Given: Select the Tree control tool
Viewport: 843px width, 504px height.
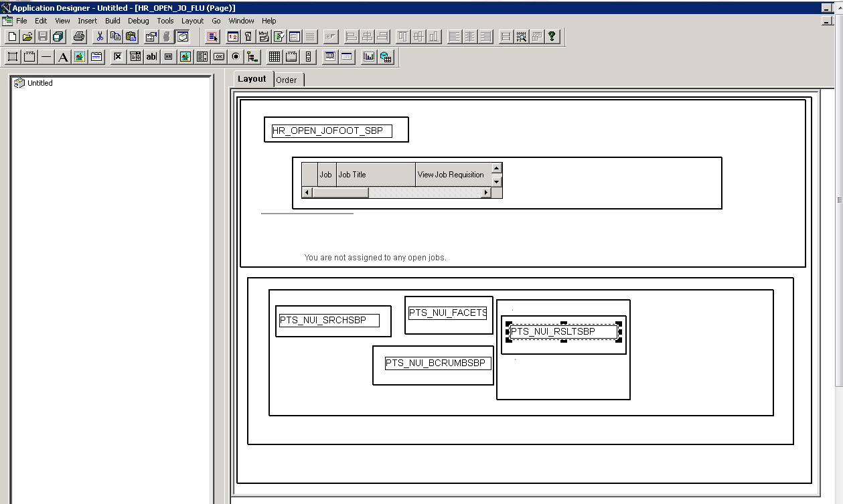Looking at the screenshot, I should [252, 57].
